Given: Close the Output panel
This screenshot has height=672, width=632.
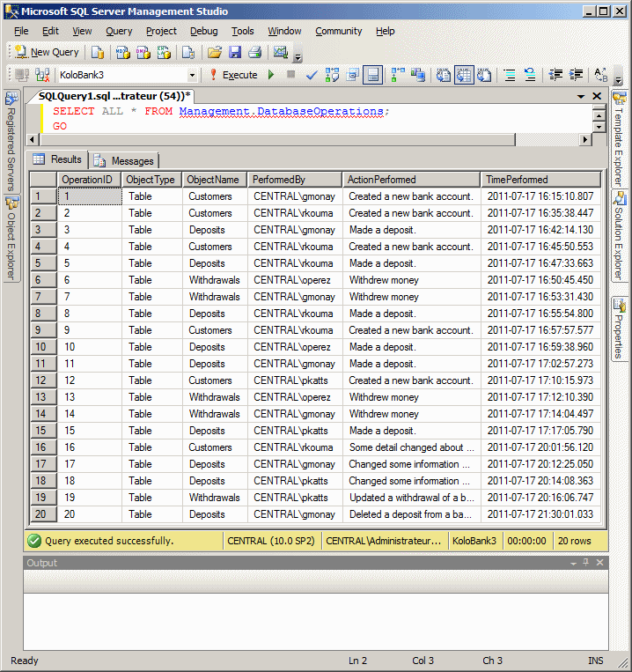Looking at the screenshot, I should pos(600,562).
